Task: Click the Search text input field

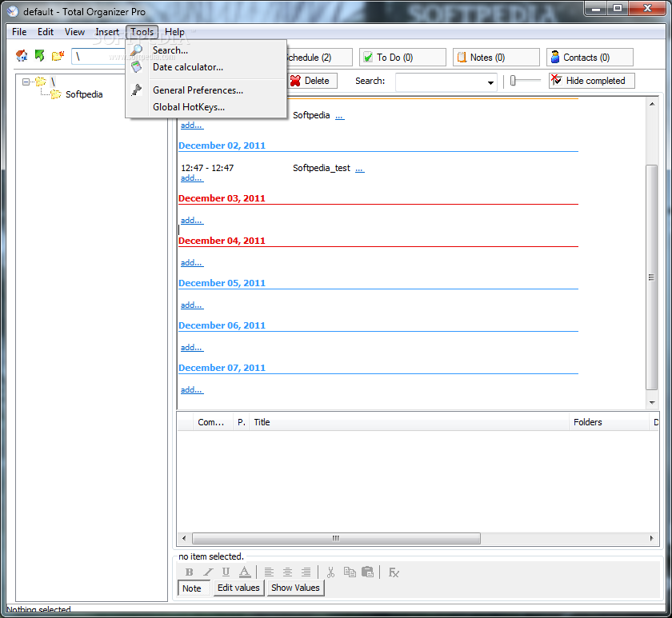Action: point(441,82)
